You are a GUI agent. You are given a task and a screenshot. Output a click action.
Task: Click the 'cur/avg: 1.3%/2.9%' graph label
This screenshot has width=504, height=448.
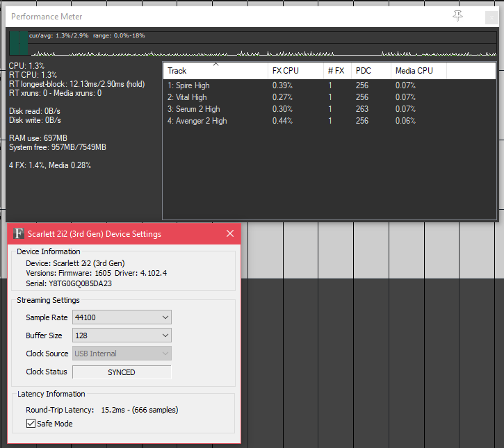click(x=58, y=35)
